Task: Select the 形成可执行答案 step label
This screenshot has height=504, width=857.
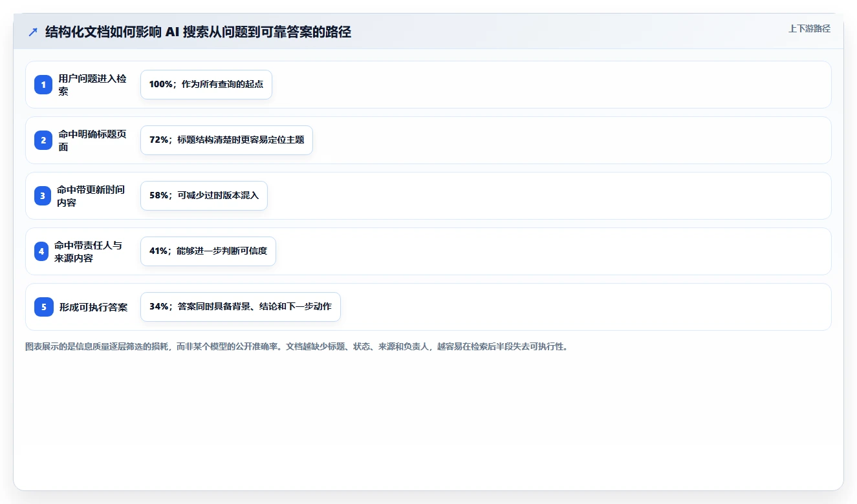Action: pyautogui.click(x=94, y=307)
